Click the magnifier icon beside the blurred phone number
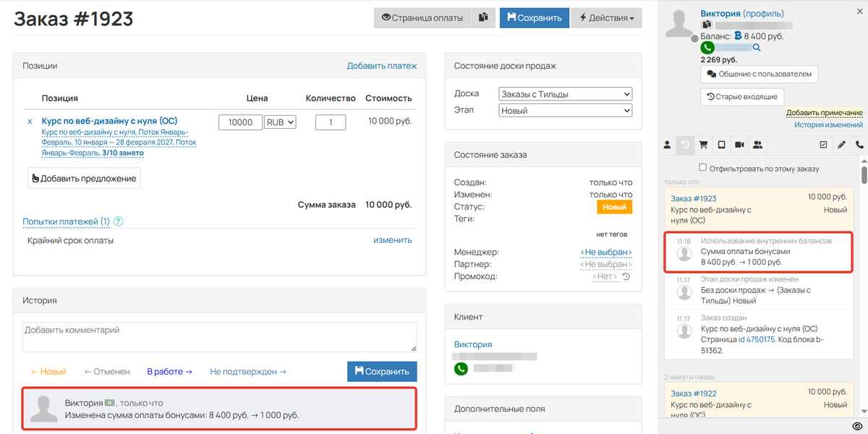Screen dimensions: 868x434 pyautogui.click(x=757, y=48)
